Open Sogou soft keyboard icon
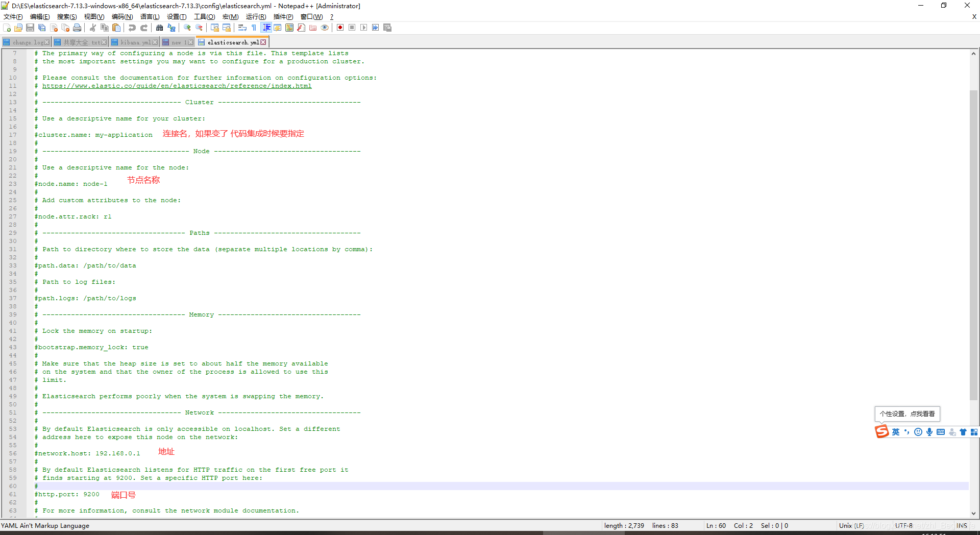 [x=941, y=432]
